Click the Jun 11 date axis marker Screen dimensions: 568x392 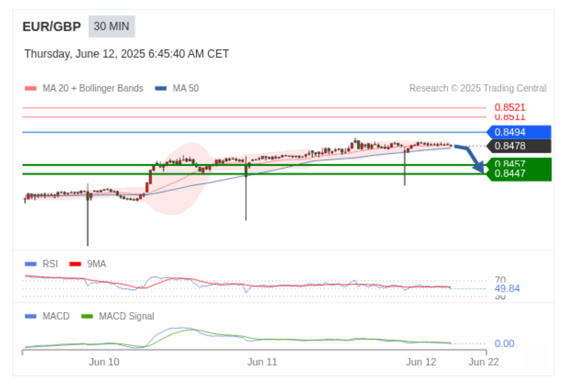point(262,362)
